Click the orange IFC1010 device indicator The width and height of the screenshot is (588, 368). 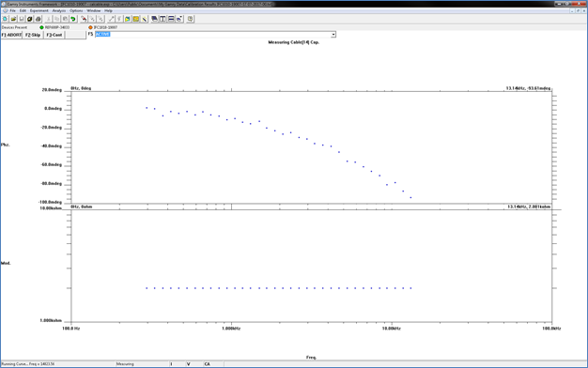(90, 27)
